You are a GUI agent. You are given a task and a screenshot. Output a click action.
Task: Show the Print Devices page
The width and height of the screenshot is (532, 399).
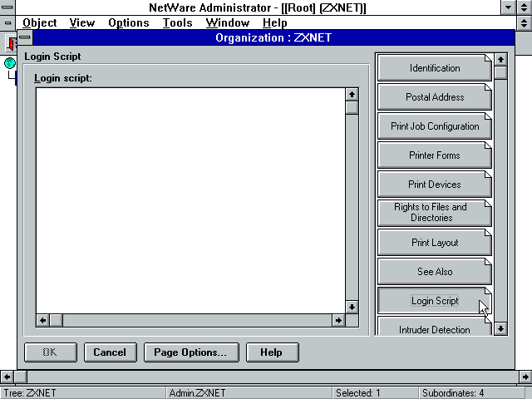434,185
